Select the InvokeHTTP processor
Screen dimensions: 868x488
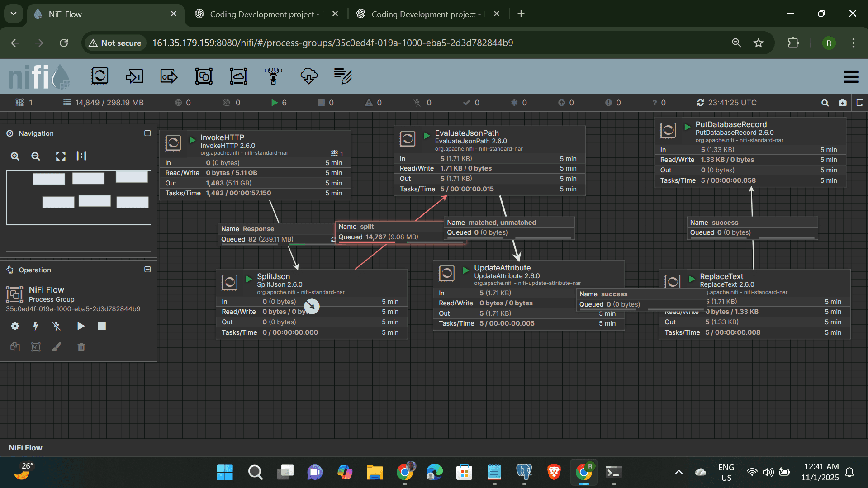click(256, 165)
